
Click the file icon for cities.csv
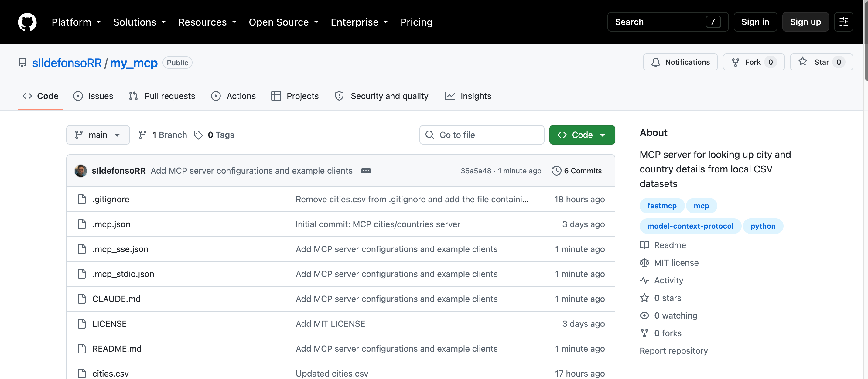click(x=81, y=374)
